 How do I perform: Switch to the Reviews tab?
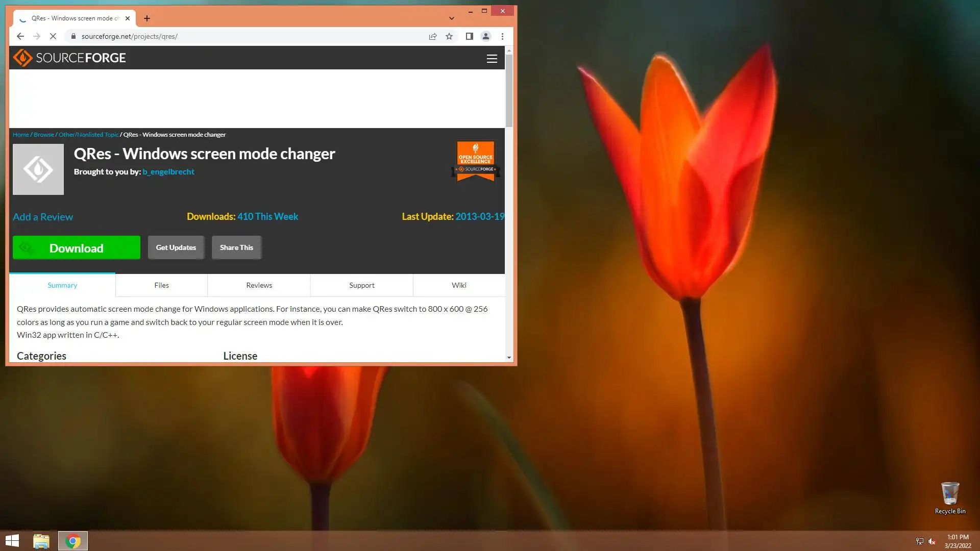point(259,285)
